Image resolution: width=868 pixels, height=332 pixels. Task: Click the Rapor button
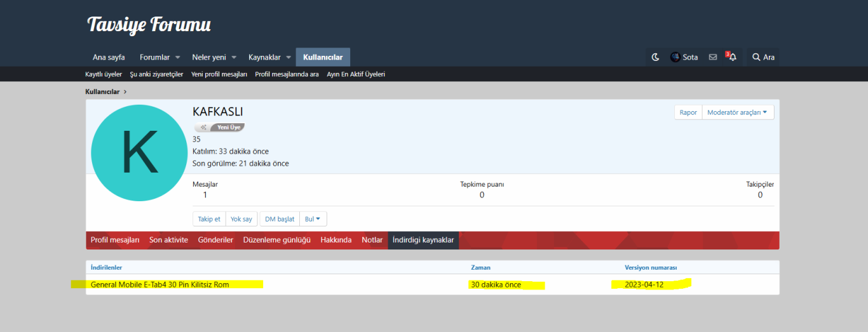(x=688, y=112)
